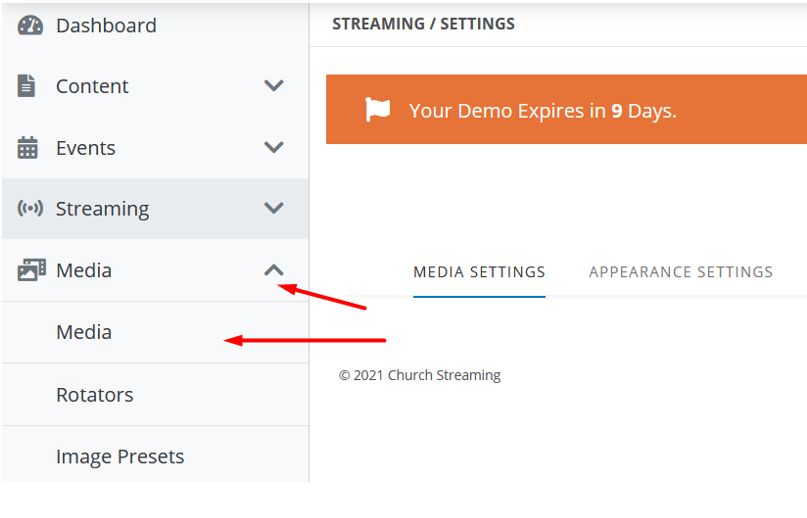Go to the Dashboard menu label
This screenshot has height=518, width=807.
106,25
